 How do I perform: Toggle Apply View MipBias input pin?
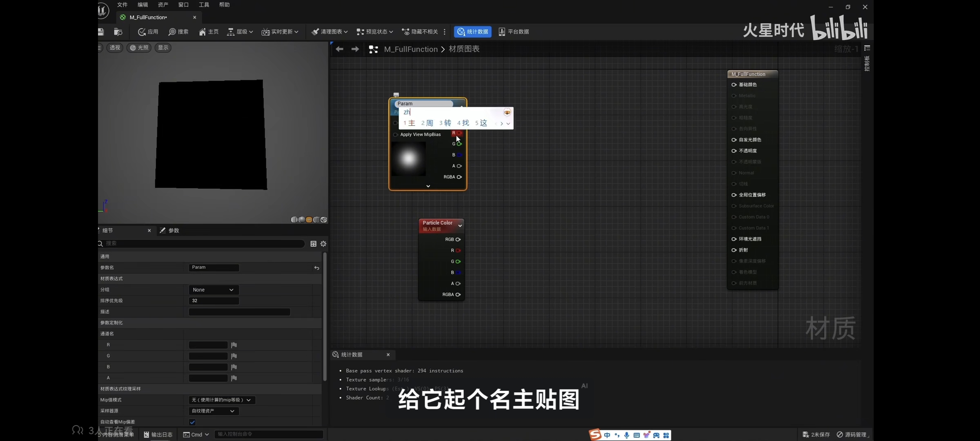[395, 135]
